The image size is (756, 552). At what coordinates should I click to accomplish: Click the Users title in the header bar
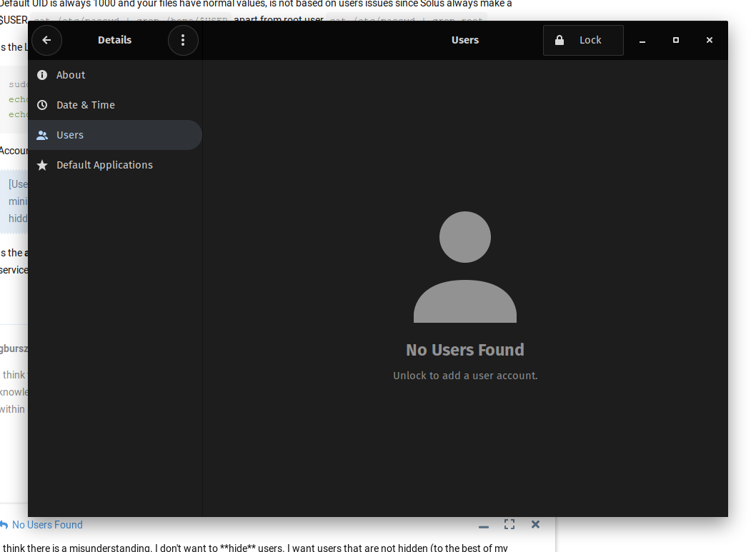(x=465, y=40)
